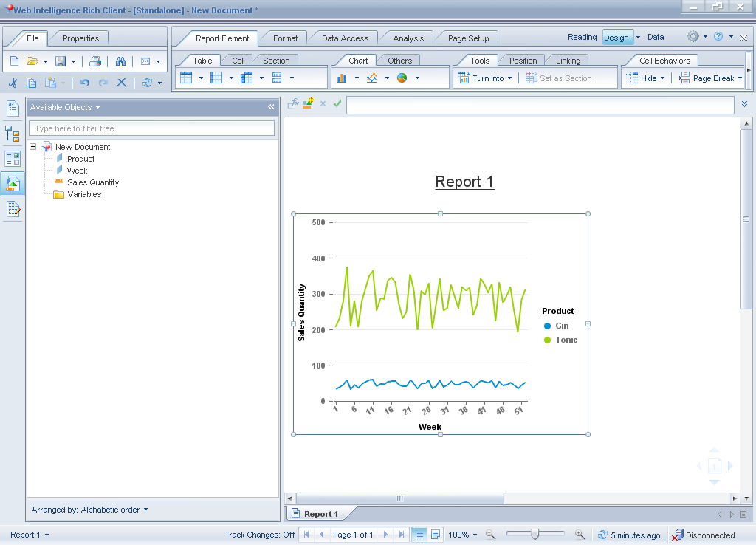Insert a vertical table icon

(x=186, y=78)
